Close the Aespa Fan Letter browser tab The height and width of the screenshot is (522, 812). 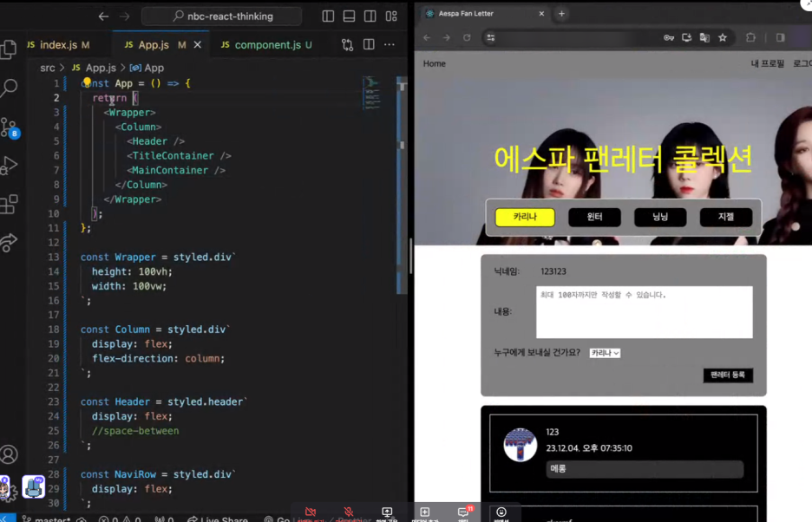coord(541,14)
